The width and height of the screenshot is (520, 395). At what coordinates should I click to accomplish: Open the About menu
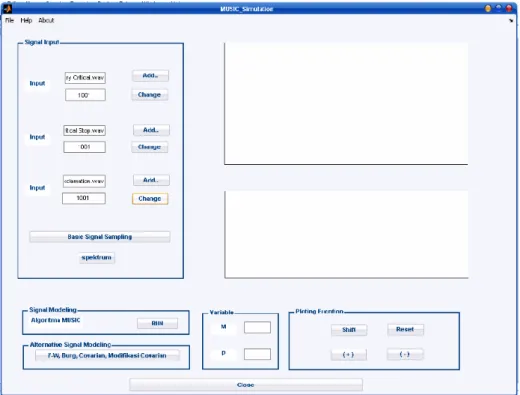46,20
